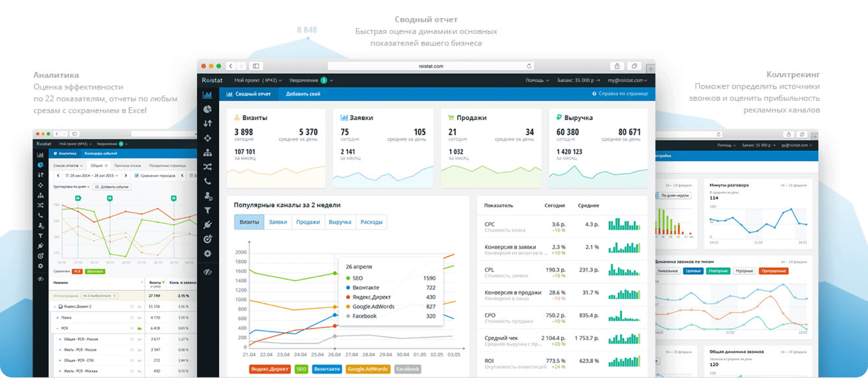This screenshot has width=868, height=378.
Task: Toggle the browser sidebar panel button in center window
Action: click(256, 66)
